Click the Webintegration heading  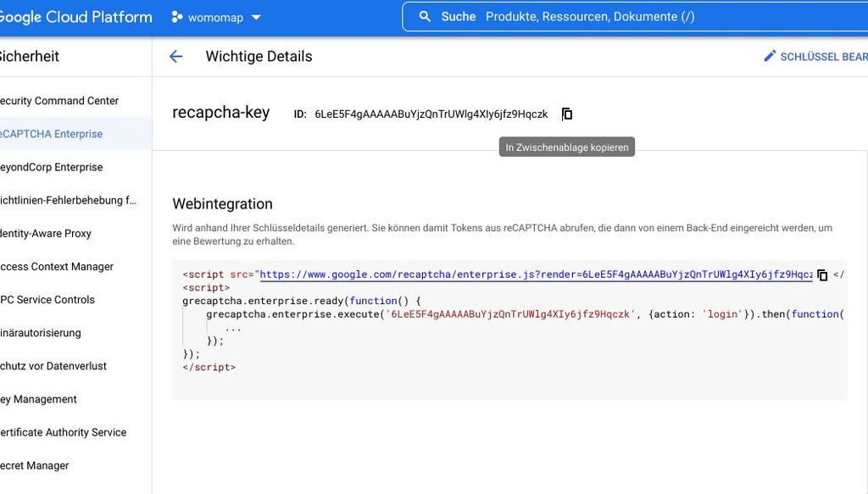(223, 203)
